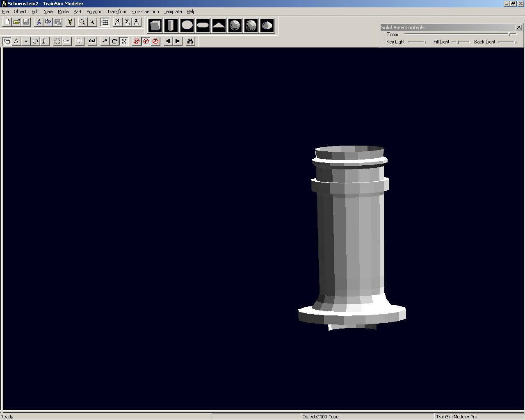Expand the Template menu
This screenshot has width=525, height=420.
click(x=173, y=11)
